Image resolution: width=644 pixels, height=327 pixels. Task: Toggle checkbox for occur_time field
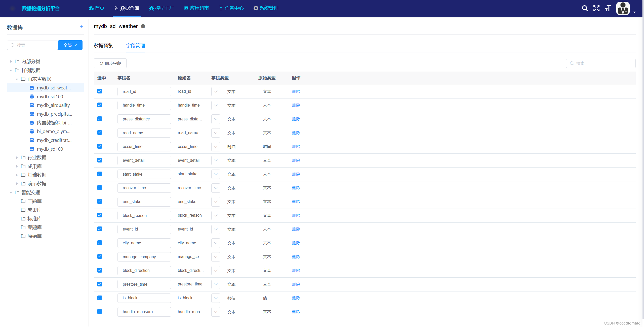coord(100,146)
